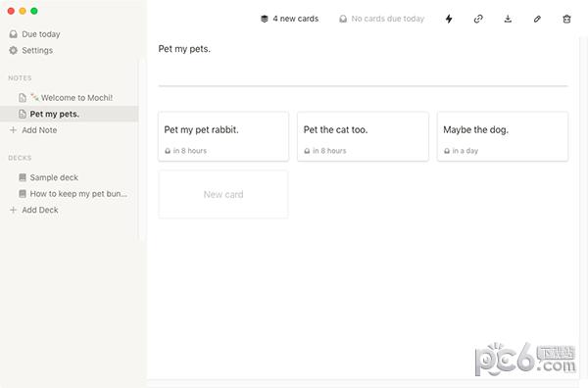This screenshot has height=388, width=588.
Task: Click the stacked cards icon beside 4 new cards
Action: click(x=265, y=19)
